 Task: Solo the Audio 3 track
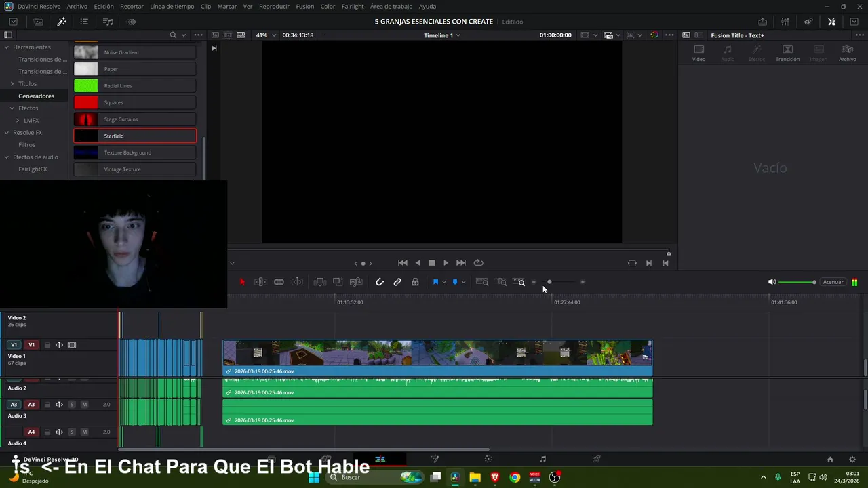coord(72,405)
